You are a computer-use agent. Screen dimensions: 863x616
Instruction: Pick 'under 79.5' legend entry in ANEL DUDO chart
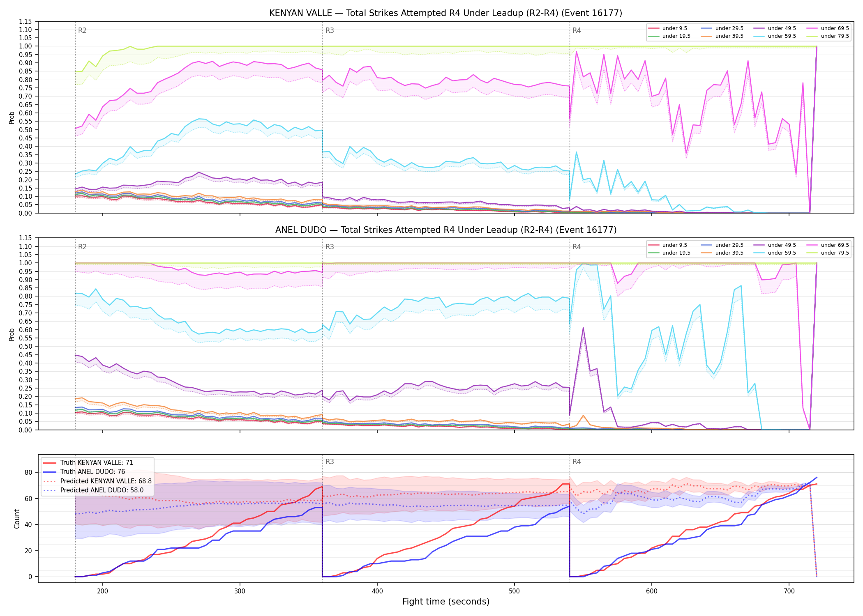tap(828, 253)
